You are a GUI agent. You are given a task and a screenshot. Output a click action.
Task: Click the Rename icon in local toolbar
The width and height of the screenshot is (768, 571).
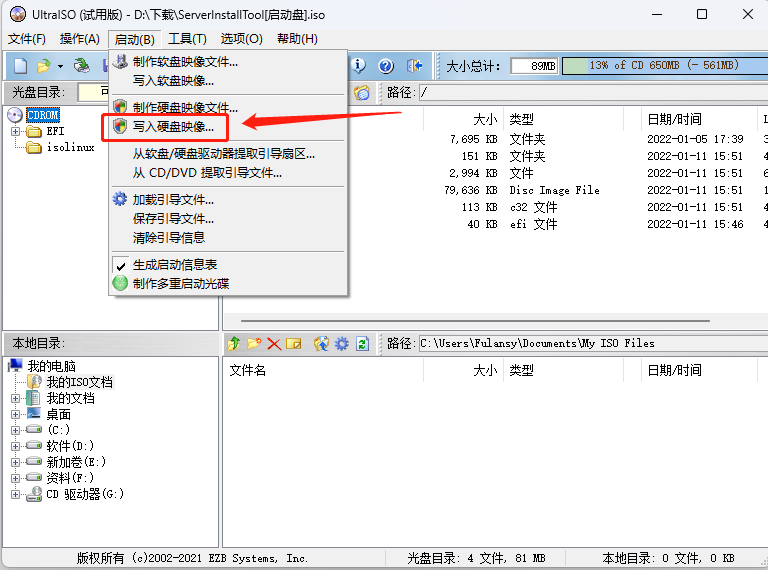[294, 344]
